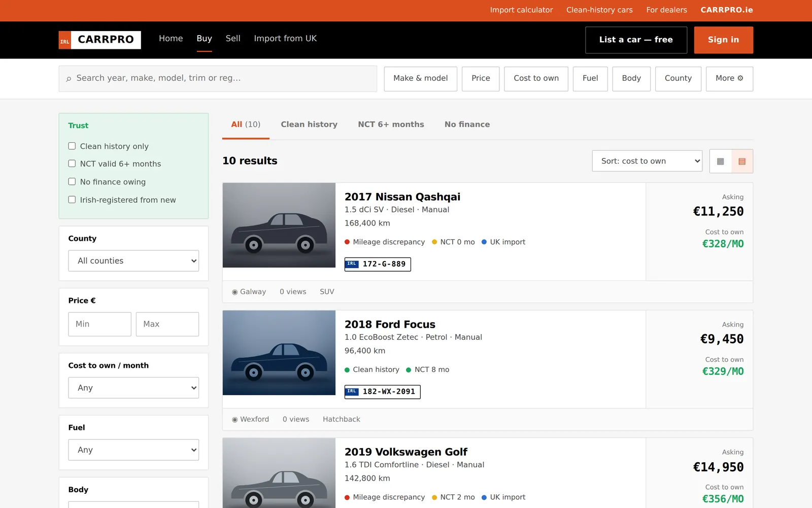Go to the Home page
This screenshot has height=508, width=812.
171,39
